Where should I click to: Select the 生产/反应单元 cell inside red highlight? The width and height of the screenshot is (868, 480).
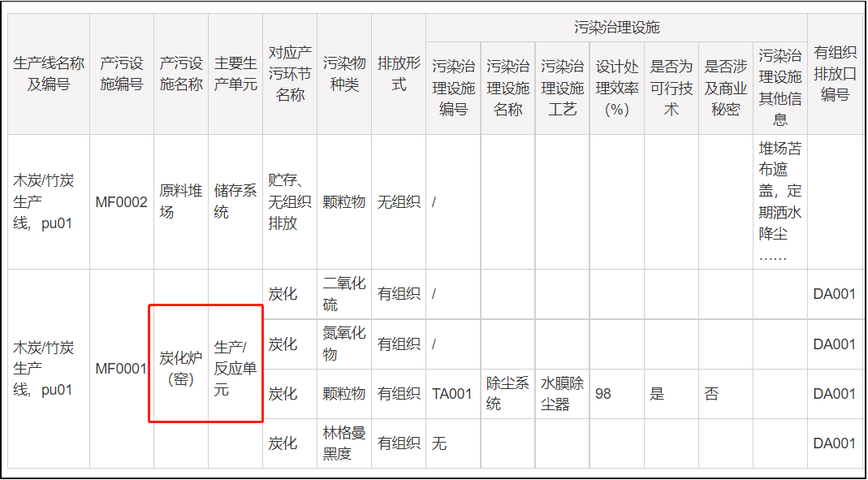[x=235, y=367]
